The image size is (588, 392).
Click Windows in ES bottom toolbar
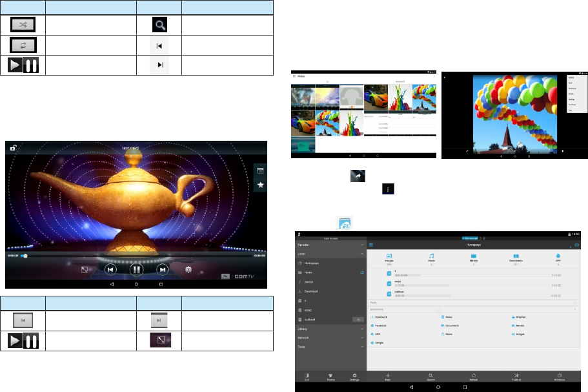pos(559,377)
